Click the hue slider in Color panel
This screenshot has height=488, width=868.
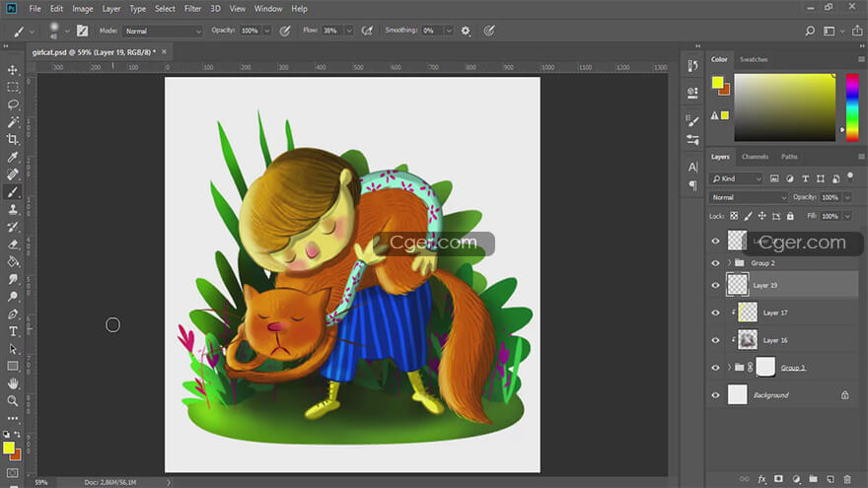coord(852,107)
